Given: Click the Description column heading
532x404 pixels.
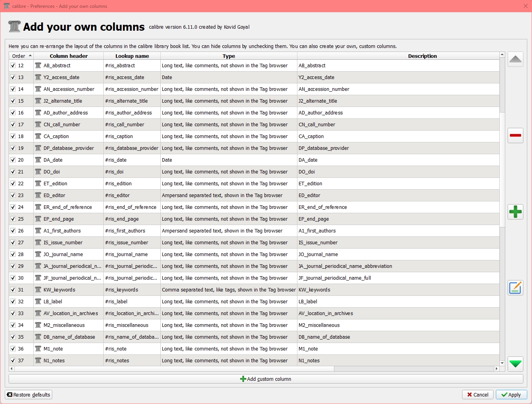Looking at the screenshot, I should 422,56.
